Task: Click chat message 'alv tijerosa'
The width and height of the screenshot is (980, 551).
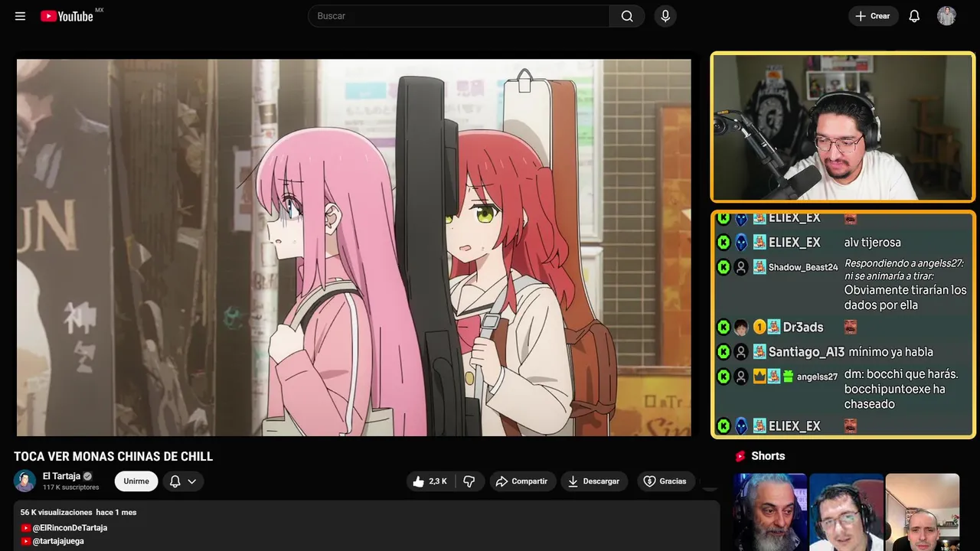Action: pyautogui.click(x=873, y=243)
